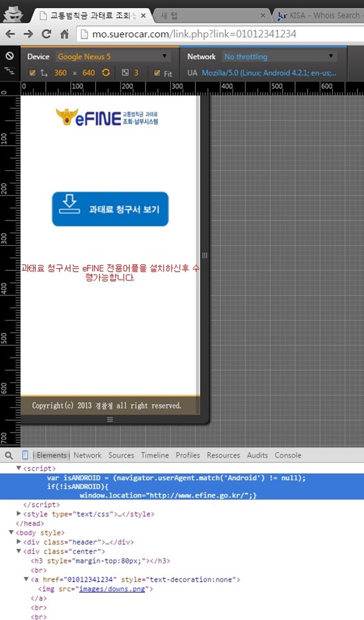Open the Console panel tab
The width and height of the screenshot is (364, 620).
(x=288, y=455)
